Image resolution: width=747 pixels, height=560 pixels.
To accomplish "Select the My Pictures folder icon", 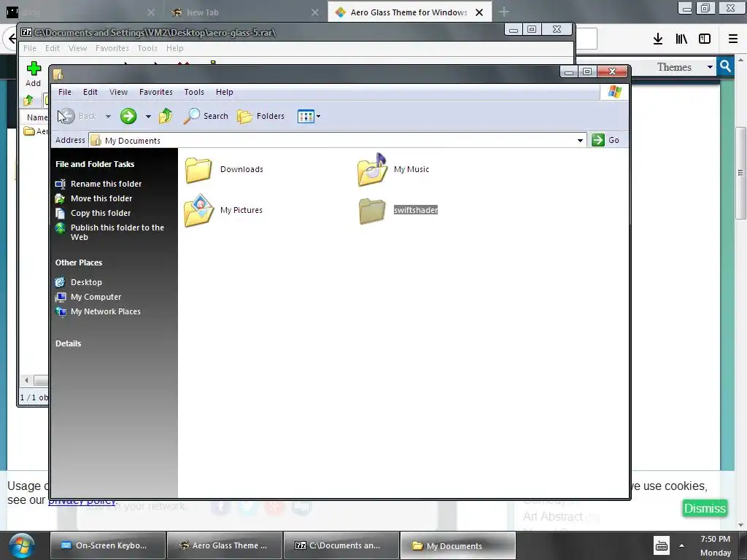I will [x=198, y=210].
